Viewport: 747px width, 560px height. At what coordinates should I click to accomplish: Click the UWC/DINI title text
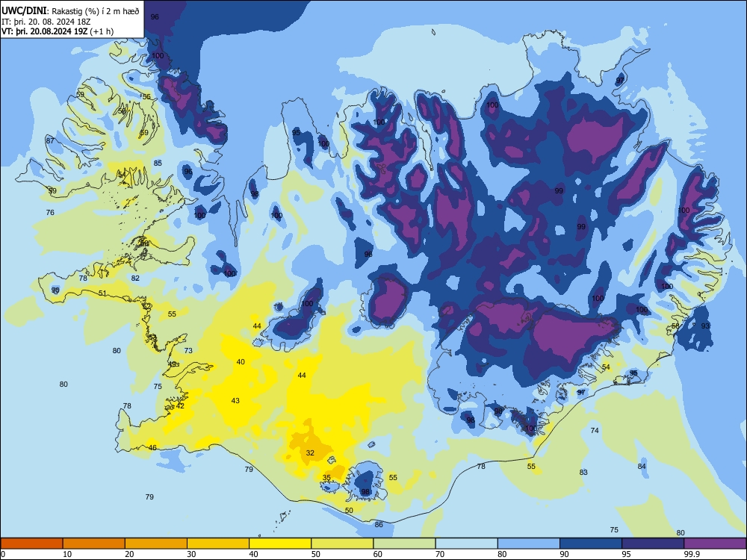point(25,11)
